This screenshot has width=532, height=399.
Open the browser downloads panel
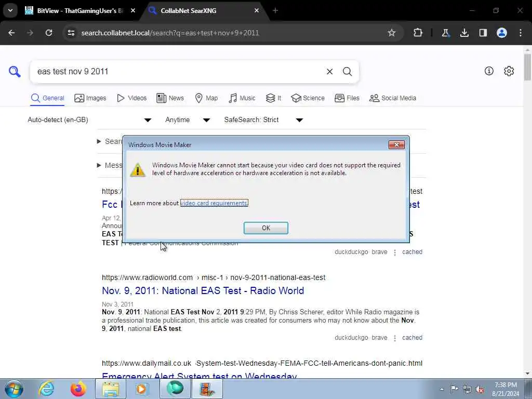coord(464,33)
